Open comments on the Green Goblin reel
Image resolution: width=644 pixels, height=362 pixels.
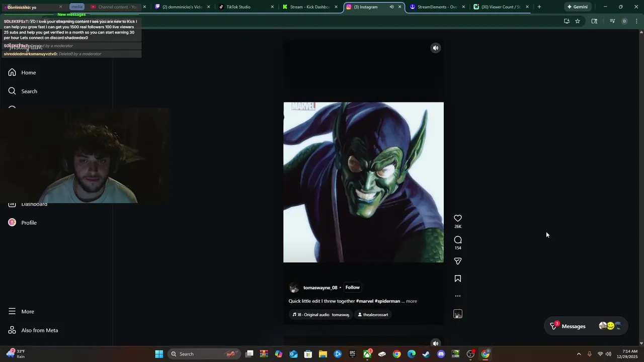click(x=458, y=240)
